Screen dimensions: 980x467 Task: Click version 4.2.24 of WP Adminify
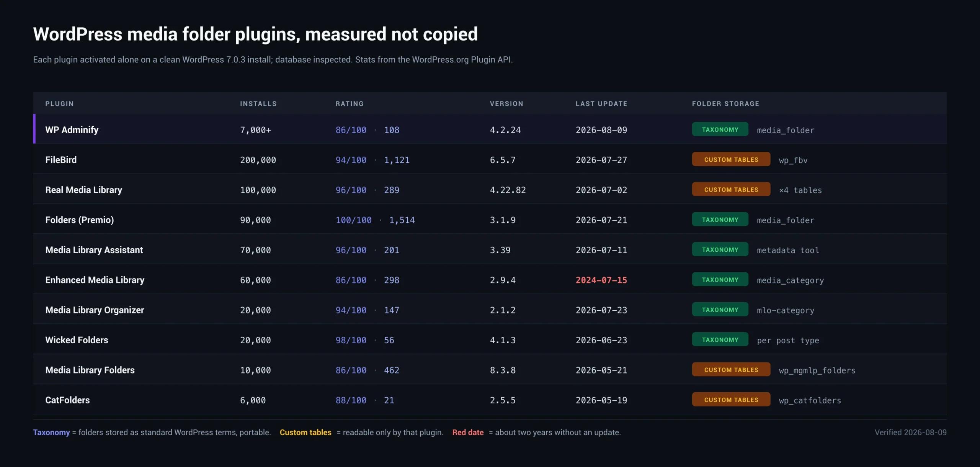tap(505, 130)
